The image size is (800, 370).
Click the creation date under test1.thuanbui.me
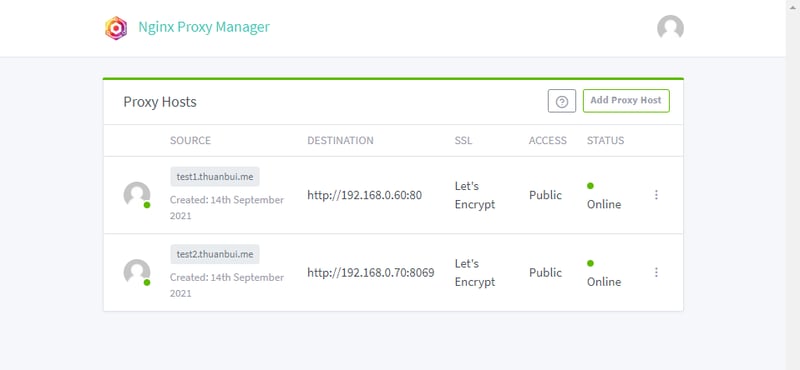[x=227, y=208]
